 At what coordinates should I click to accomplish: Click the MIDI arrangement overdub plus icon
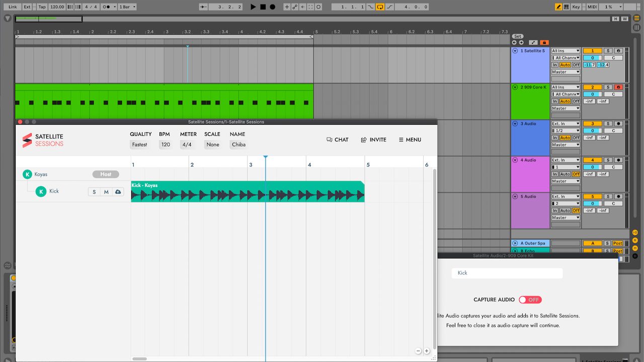click(x=287, y=7)
